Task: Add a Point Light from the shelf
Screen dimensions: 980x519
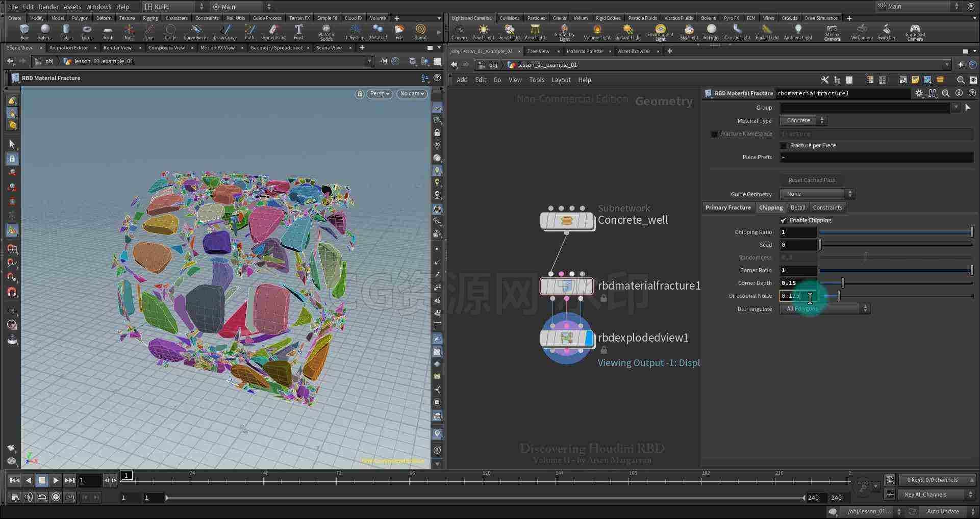Action: point(483,32)
